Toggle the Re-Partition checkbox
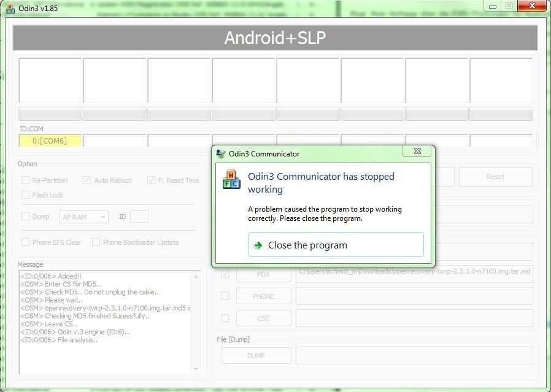Viewport: 551px width, 392px height. click(x=25, y=180)
